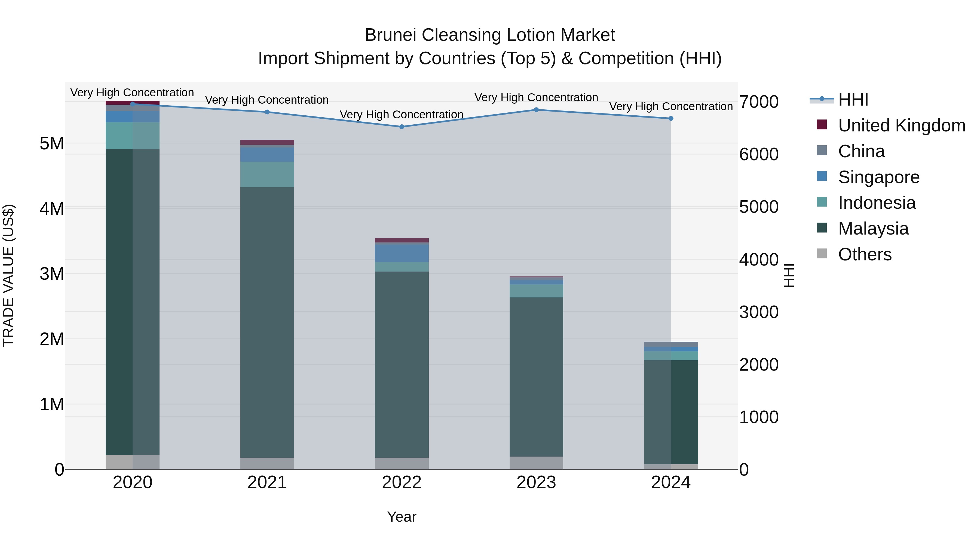Screen dimensions: 980x551
Task: Click the Malaysia bar segment for 2023
Action: [536, 377]
